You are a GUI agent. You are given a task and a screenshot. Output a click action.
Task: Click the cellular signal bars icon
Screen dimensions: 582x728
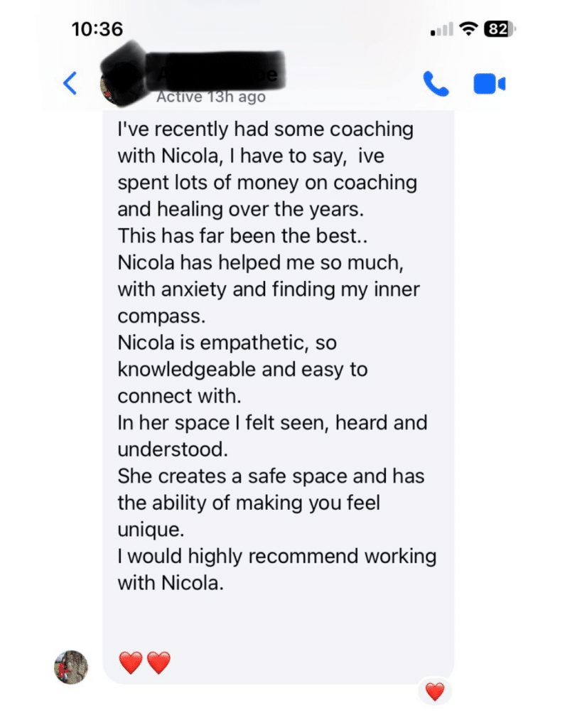[x=442, y=30]
